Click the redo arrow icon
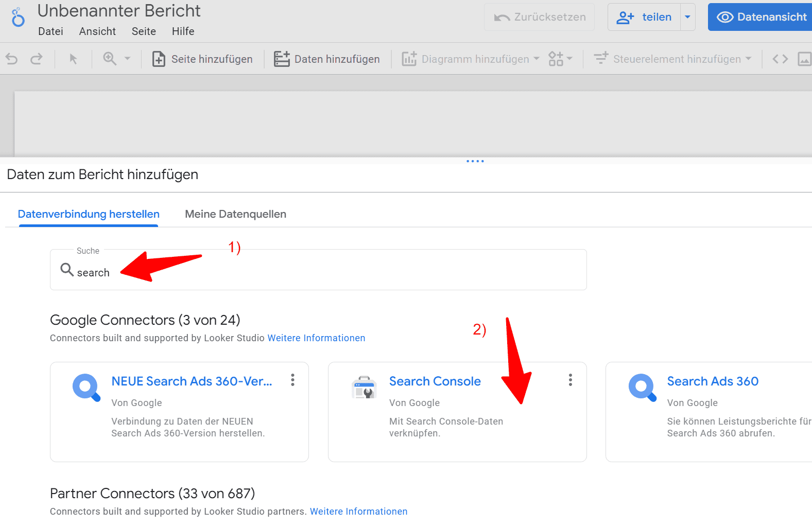812x527 pixels. click(37, 59)
